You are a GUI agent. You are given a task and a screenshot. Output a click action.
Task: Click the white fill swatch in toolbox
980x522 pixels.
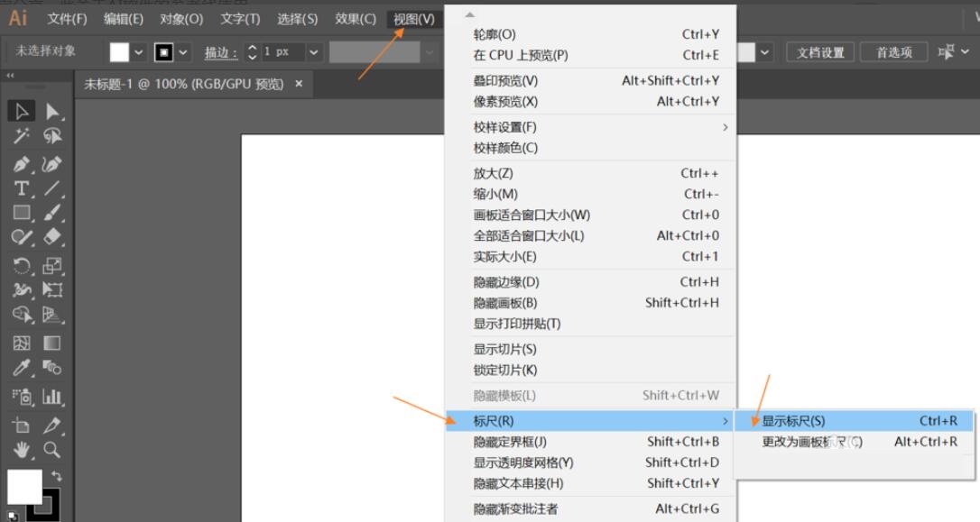point(24,487)
